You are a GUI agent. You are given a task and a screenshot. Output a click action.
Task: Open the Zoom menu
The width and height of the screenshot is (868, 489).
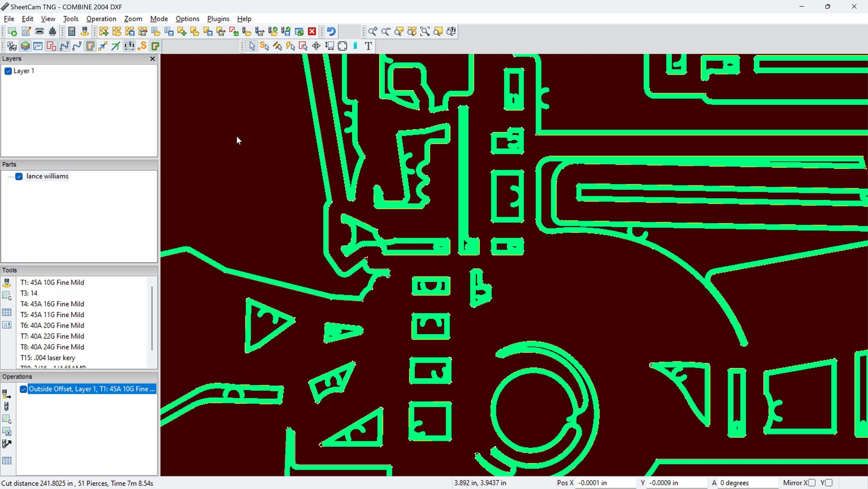tap(133, 19)
